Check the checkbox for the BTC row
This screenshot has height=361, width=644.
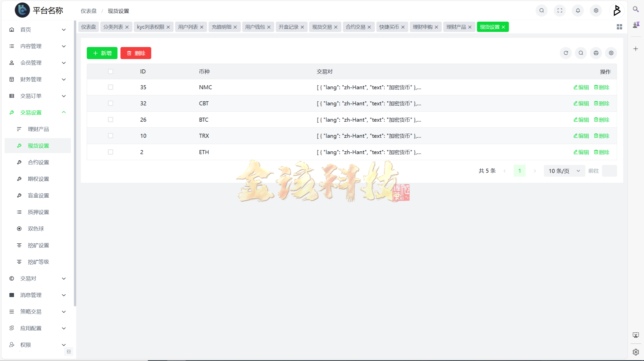coord(111,120)
